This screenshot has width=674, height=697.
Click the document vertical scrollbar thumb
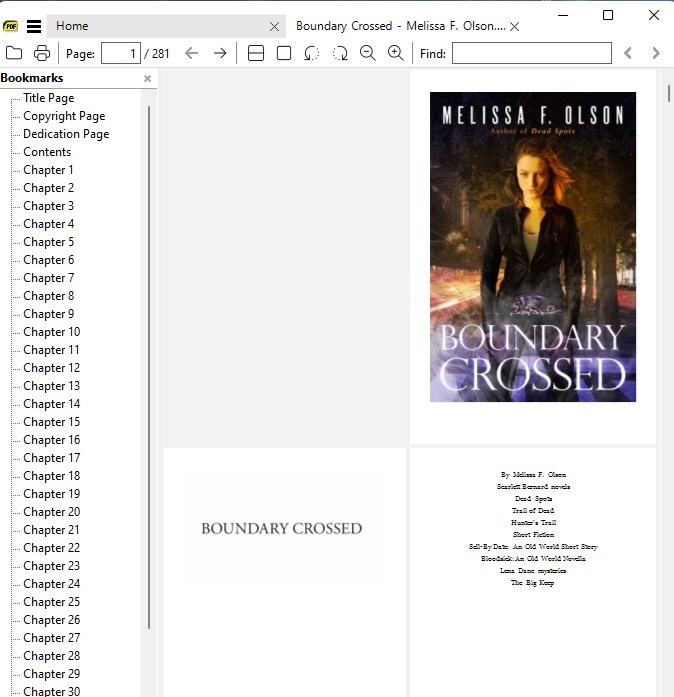[x=669, y=94]
